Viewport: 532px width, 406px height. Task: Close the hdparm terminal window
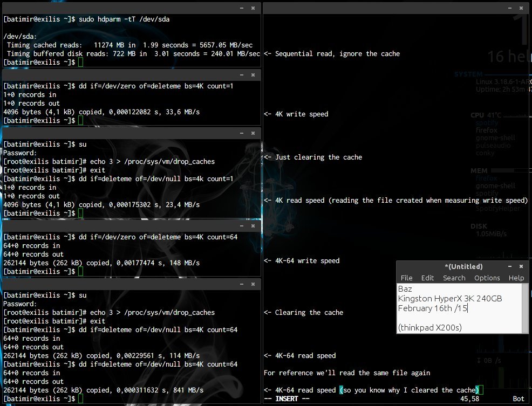[x=254, y=8]
